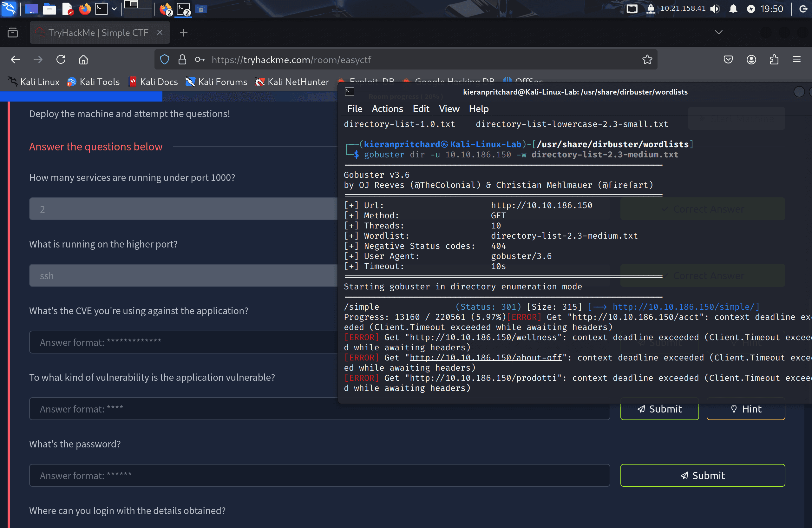The image size is (812, 528).
Task: Go forward one page in Firefox
Action: click(38, 60)
